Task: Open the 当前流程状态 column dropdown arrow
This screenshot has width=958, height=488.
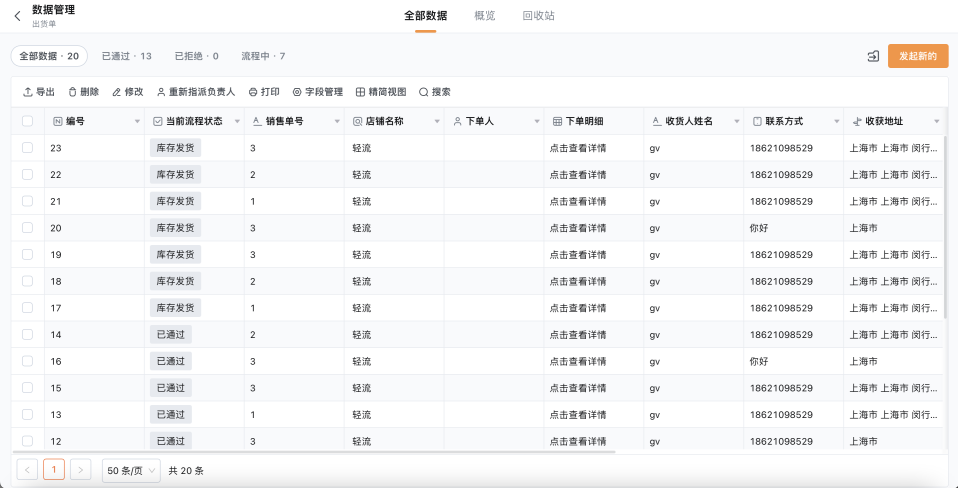Action: [x=237, y=122]
